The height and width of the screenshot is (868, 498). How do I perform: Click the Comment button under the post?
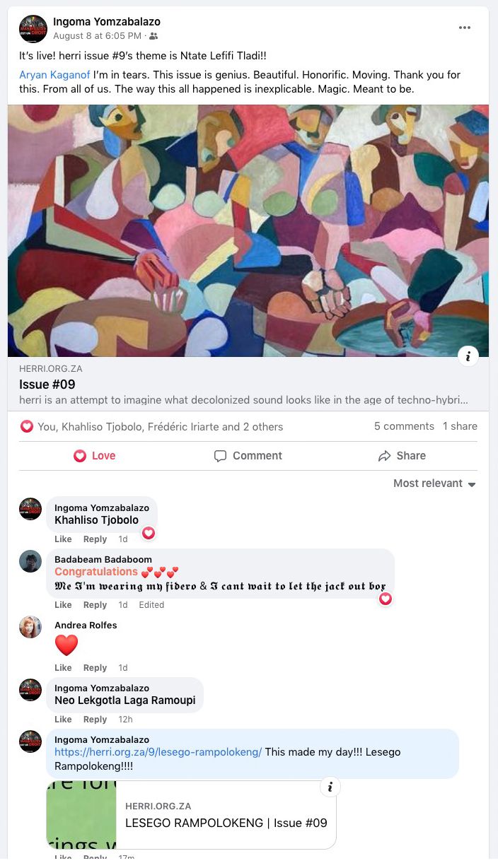click(248, 456)
